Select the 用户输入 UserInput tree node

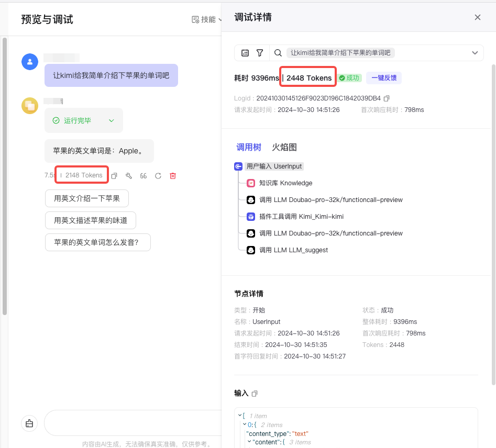pyautogui.click(x=274, y=166)
